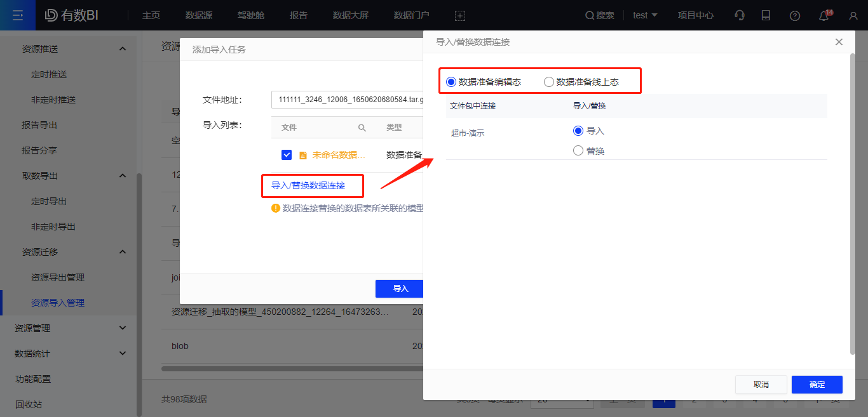Click the 确定 confirm button
Screen dimensions: 868x417
817,384
